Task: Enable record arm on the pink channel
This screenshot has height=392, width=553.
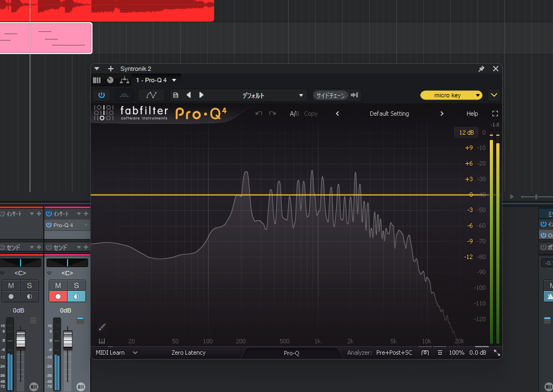Action: click(58, 296)
